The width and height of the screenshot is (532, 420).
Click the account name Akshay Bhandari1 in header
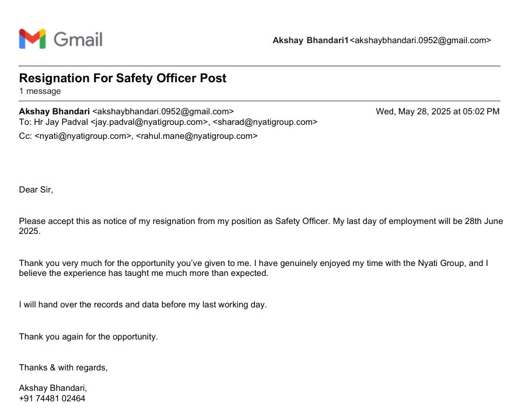(310, 40)
